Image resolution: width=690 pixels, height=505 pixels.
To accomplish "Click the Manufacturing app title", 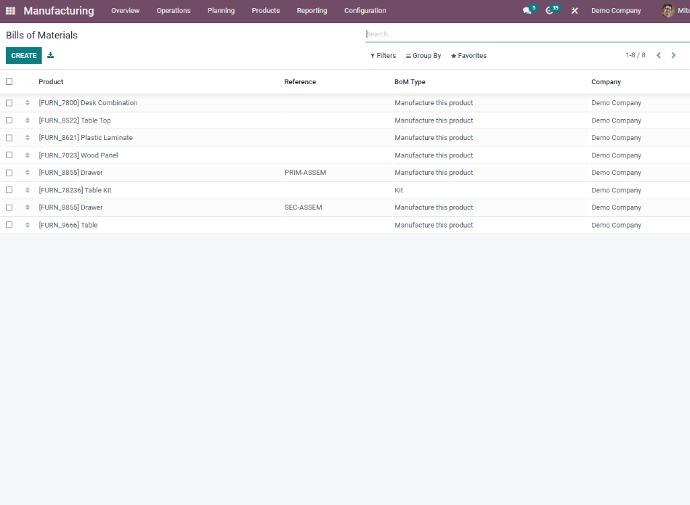I will click(59, 11).
